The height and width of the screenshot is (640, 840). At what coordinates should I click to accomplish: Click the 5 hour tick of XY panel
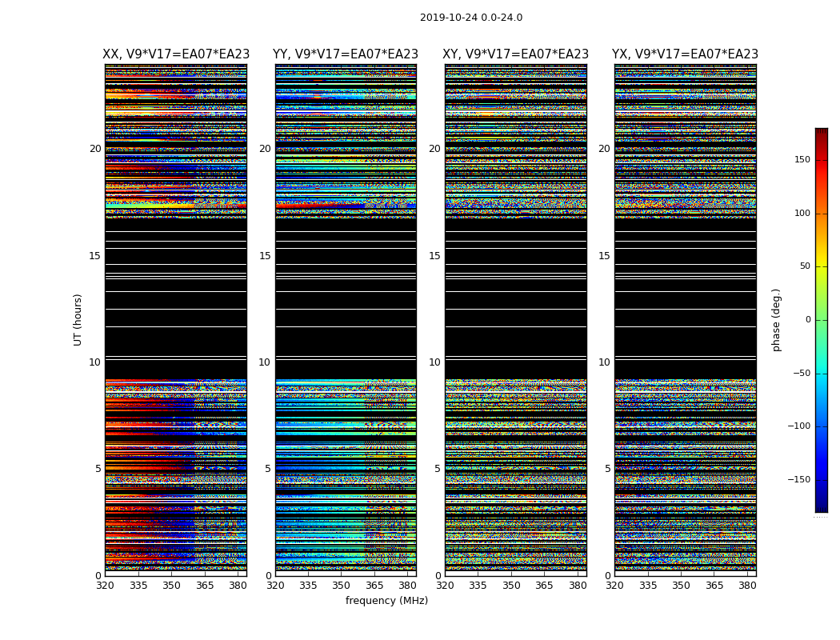coord(438,469)
